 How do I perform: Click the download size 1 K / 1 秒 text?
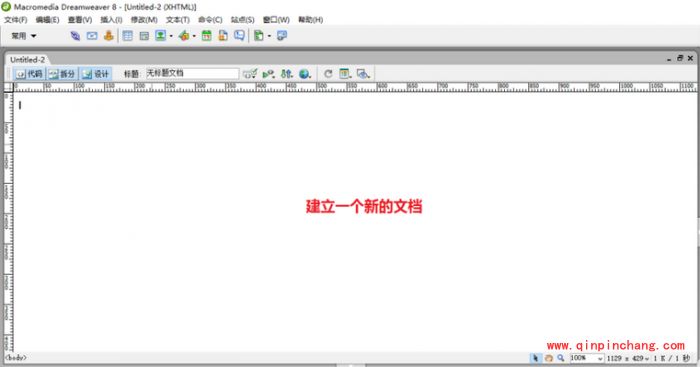click(x=671, y=358)
